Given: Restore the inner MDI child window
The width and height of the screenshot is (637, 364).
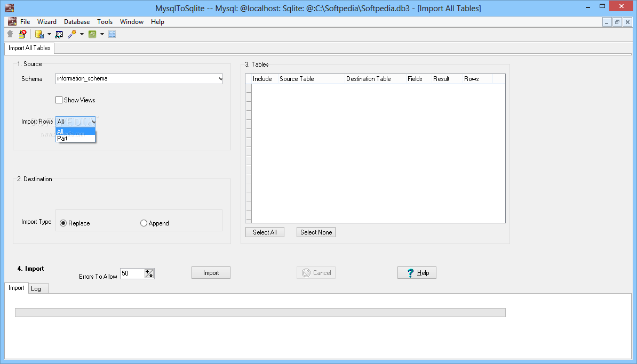Looking at the screenshot, I should 617,22.
